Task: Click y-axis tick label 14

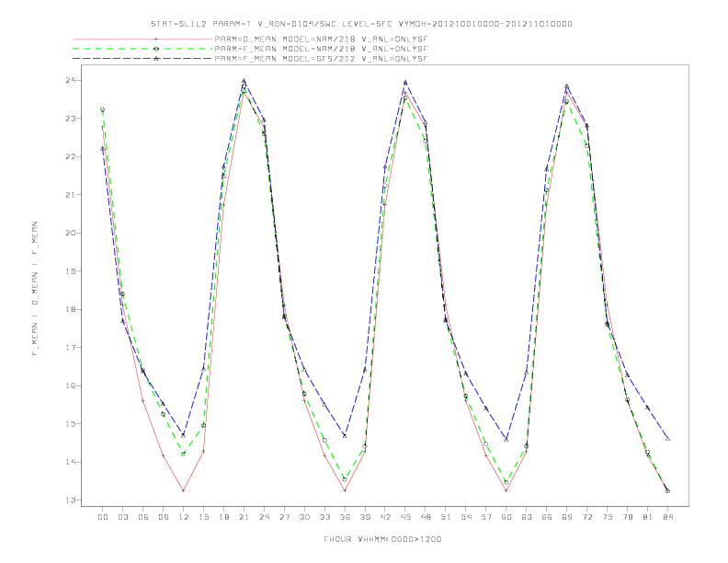Action: coord(71,462)
